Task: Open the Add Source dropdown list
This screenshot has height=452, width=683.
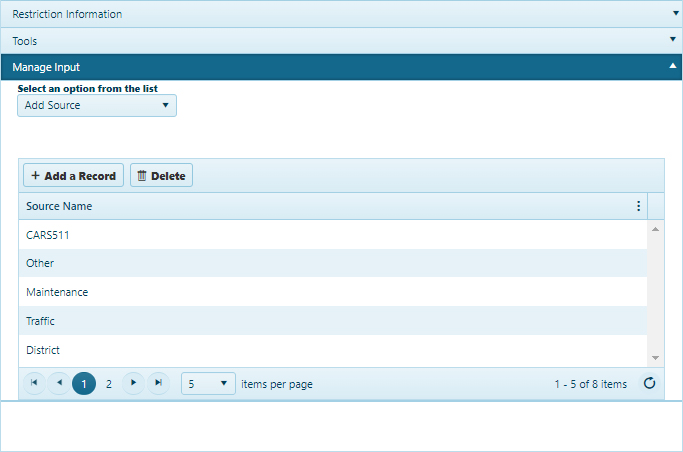Action: pyautogui.click(x=97, y=105)
